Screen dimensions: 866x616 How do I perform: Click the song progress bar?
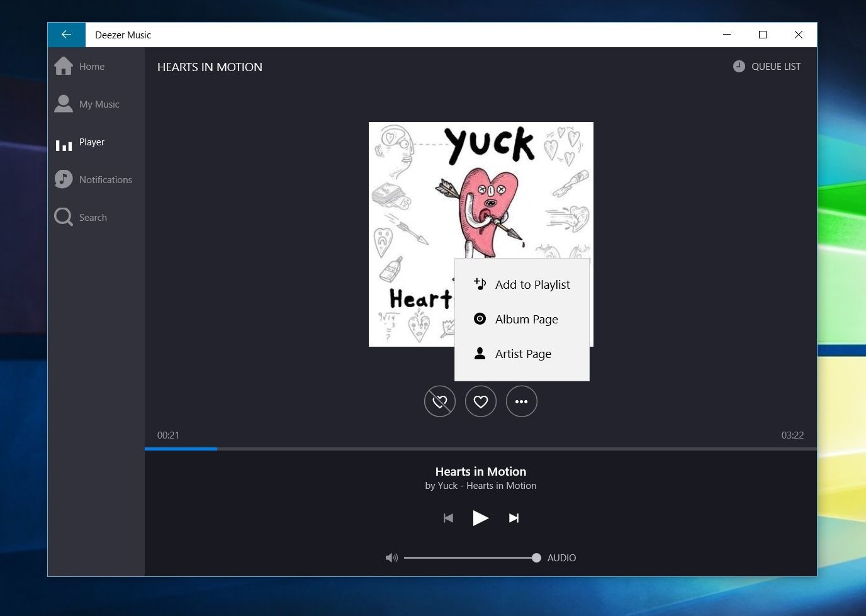point(481,449)
